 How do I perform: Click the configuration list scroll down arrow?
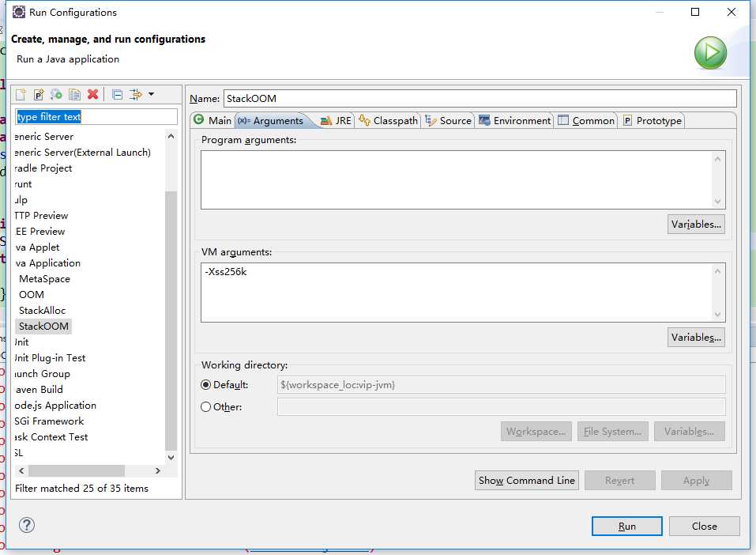[x=171, y=458]
